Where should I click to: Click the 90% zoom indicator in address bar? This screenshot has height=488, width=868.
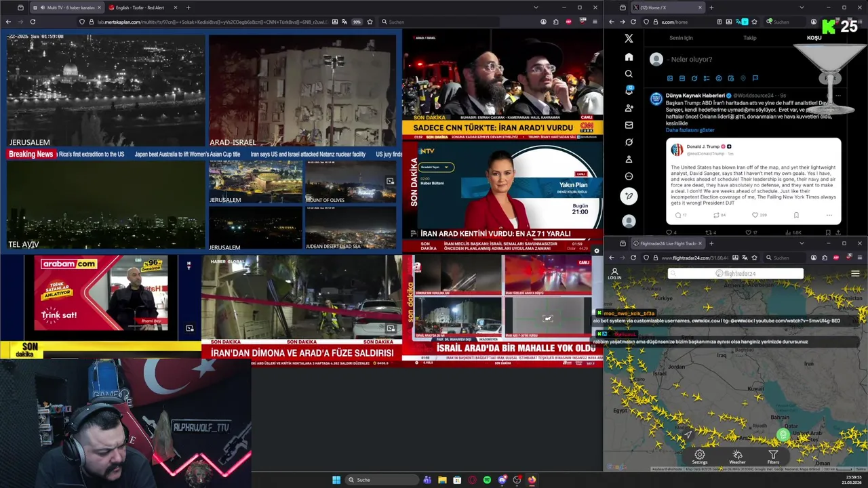tap(357, 22)
